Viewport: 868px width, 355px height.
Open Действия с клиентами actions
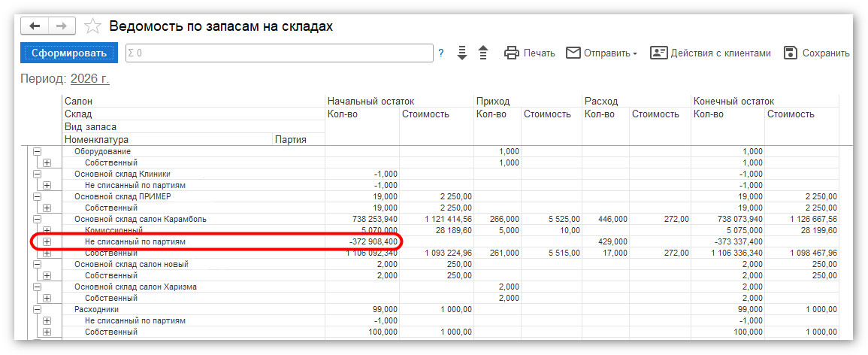pyautogui.click(x=710, y=53)
